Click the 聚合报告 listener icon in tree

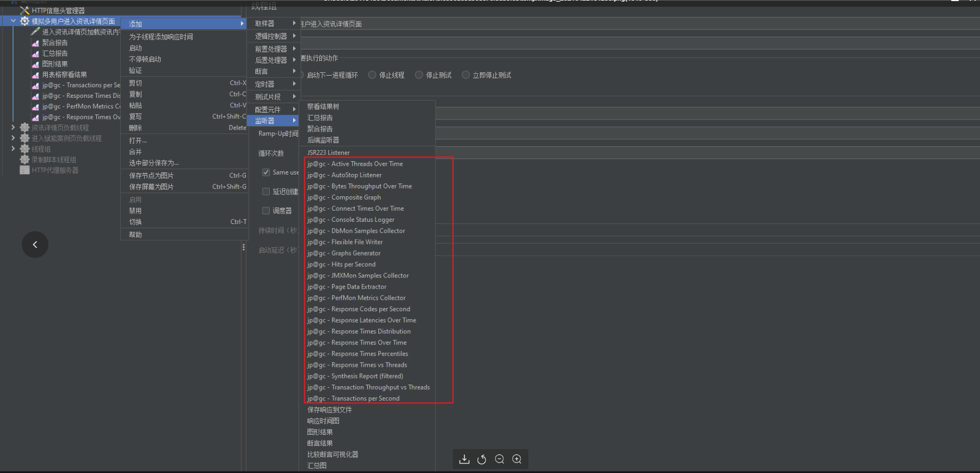point(36,43)
